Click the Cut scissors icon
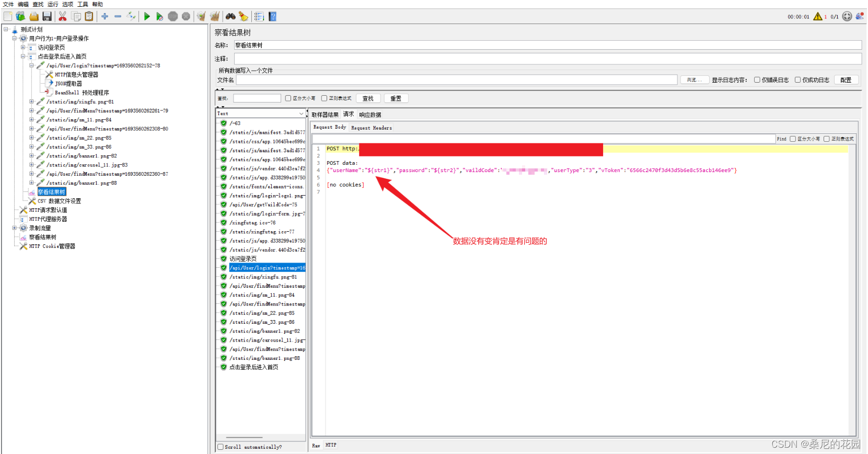This screenshot has height=454, width=868. coord(63,17)
